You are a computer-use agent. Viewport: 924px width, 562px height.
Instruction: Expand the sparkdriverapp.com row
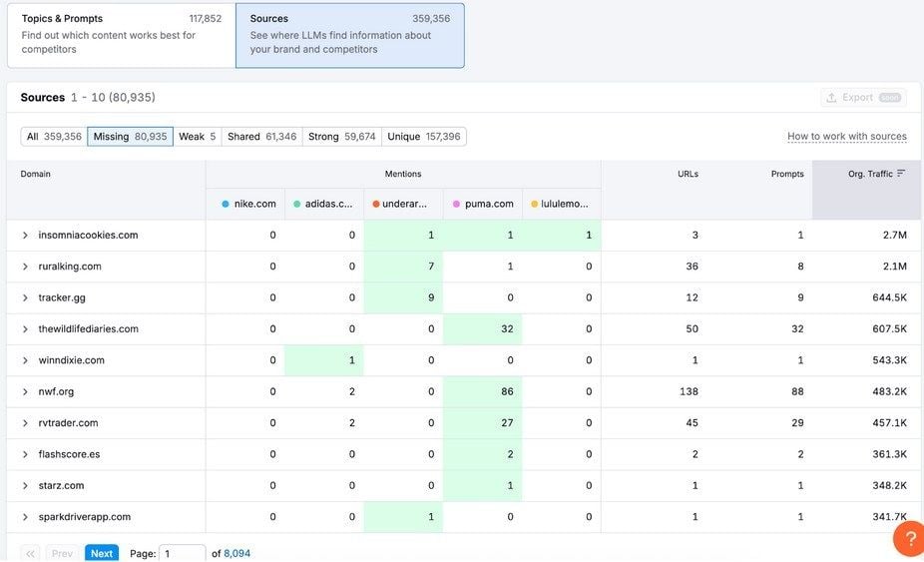coord(25,517)
